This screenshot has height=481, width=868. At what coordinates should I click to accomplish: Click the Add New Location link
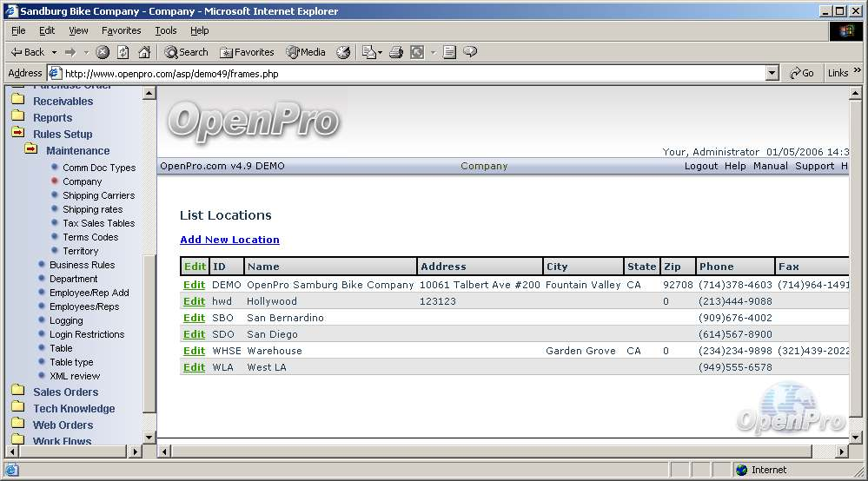(229, 240)
